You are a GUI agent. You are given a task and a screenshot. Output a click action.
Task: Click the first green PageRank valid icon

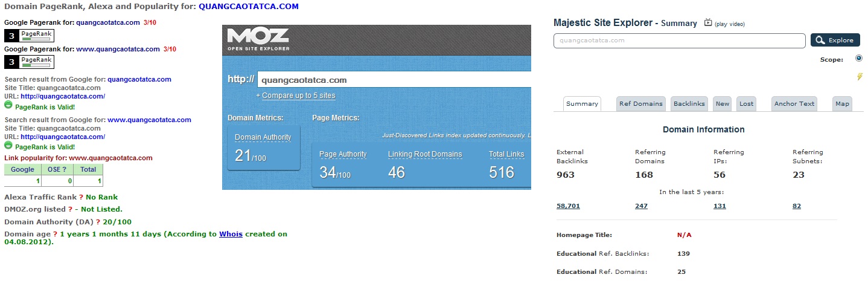click(8, 105)
